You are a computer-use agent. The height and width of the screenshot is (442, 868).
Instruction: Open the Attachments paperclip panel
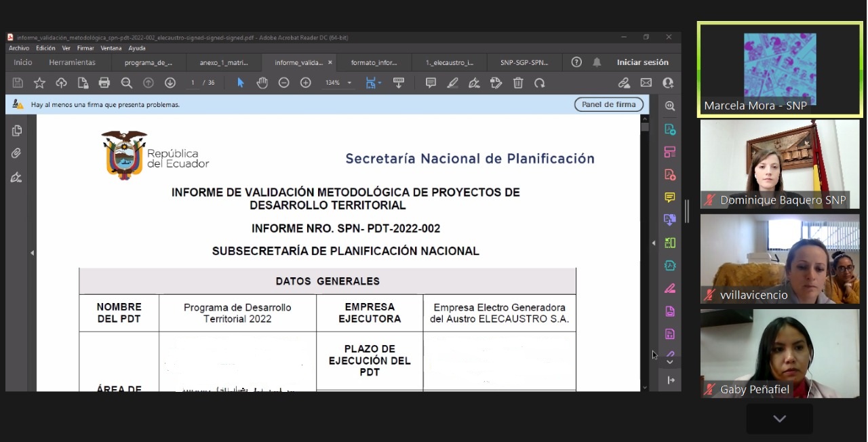(17, 154)
